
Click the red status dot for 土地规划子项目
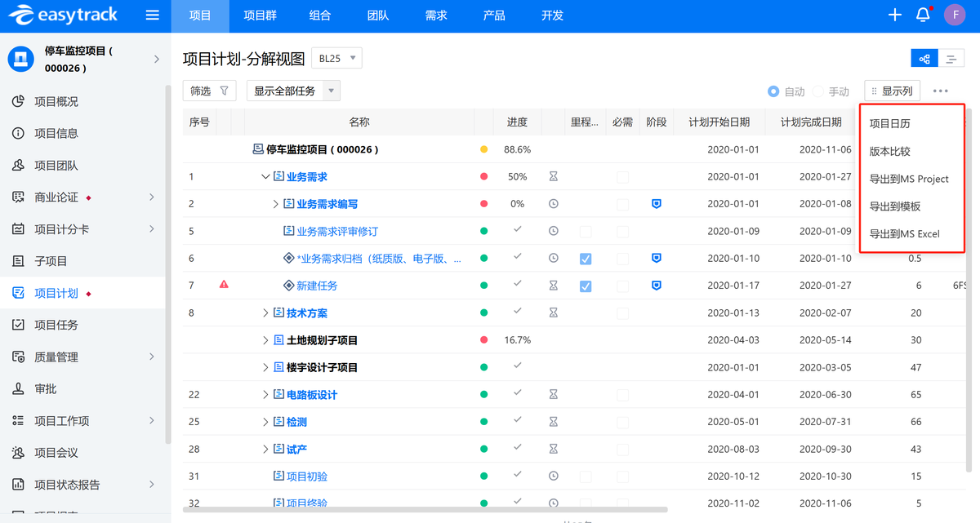coord(484,340)
